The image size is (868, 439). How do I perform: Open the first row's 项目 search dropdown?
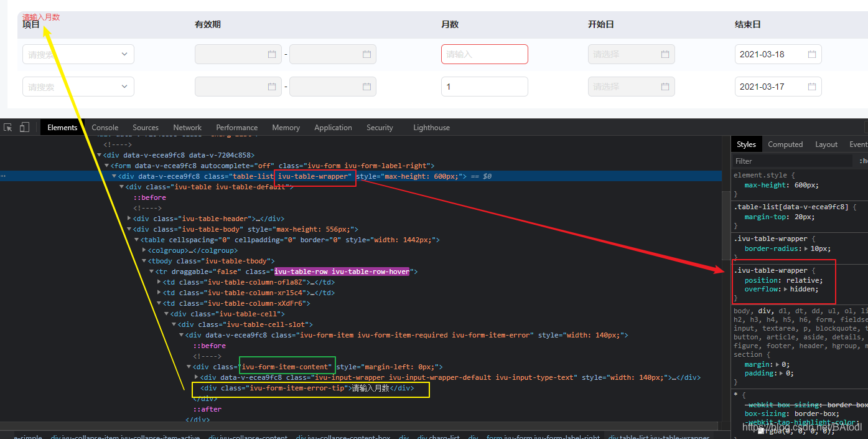(78, 54)
